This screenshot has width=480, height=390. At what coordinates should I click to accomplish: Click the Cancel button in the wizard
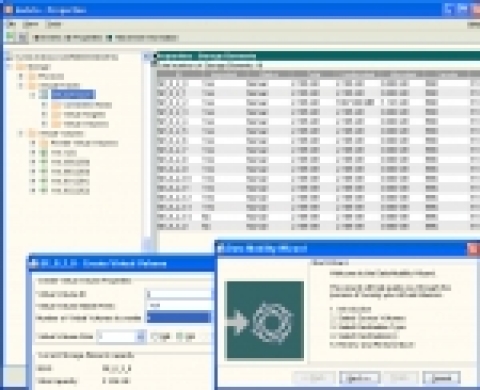[x=442, y=378]
